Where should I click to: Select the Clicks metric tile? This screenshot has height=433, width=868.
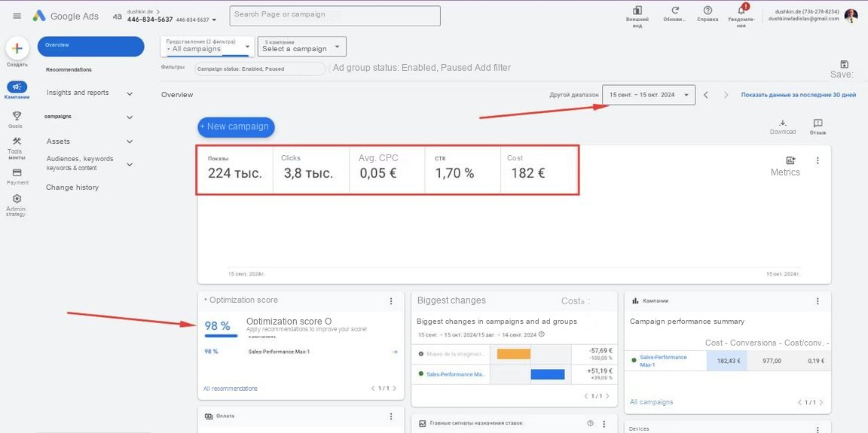point(310,169)
